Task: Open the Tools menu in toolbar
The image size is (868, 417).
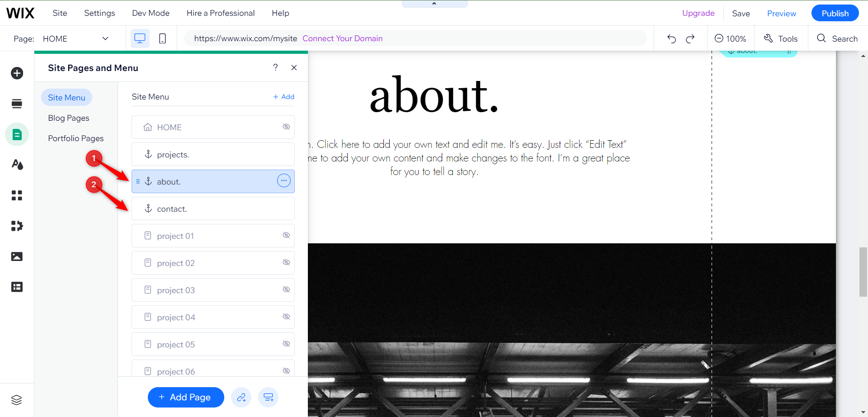Action: [x=781, y=38]
